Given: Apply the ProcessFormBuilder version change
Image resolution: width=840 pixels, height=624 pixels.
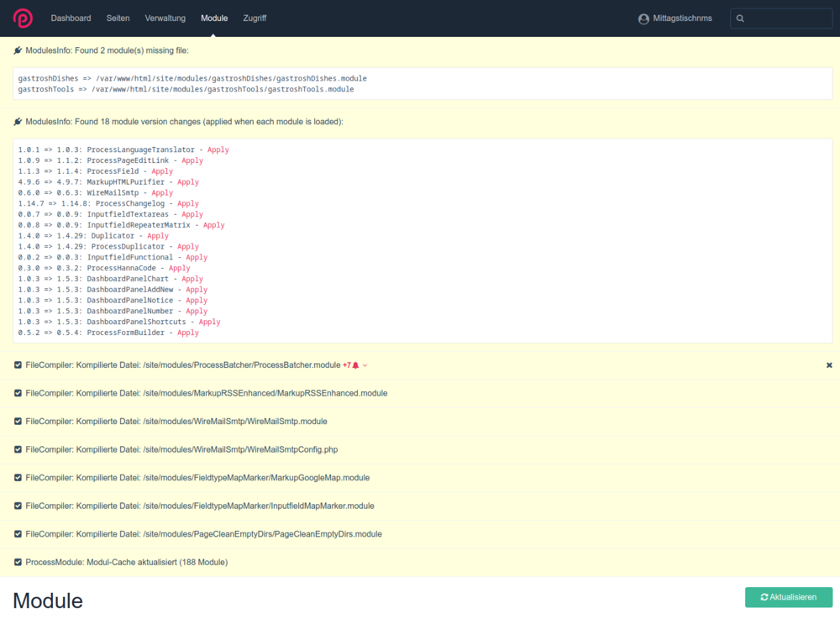Looking at the screenshot, I should click(187, 332).
